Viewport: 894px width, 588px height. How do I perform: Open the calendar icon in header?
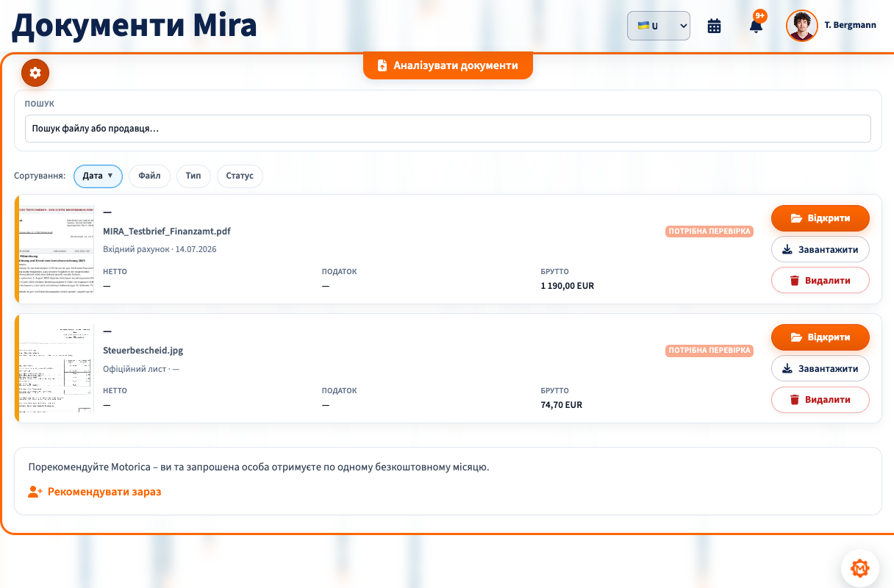click(x=714, y=26)
